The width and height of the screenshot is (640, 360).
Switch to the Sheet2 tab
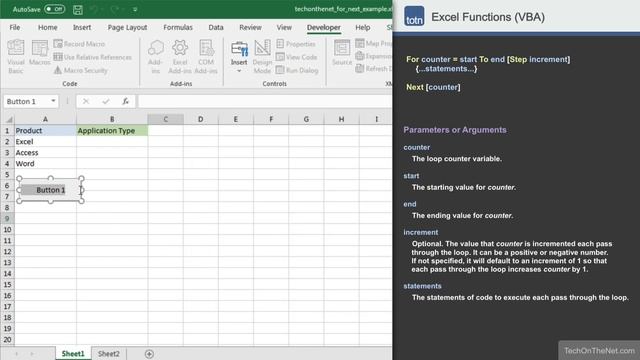point(109,354)
